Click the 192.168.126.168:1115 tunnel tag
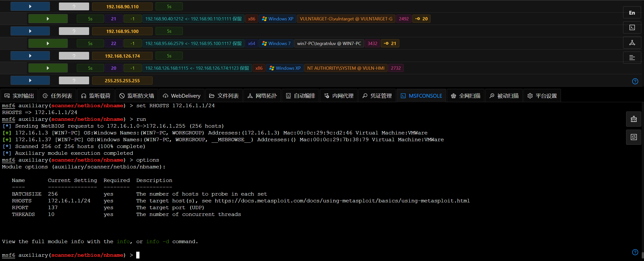The image size is (644, 261). 197,68
